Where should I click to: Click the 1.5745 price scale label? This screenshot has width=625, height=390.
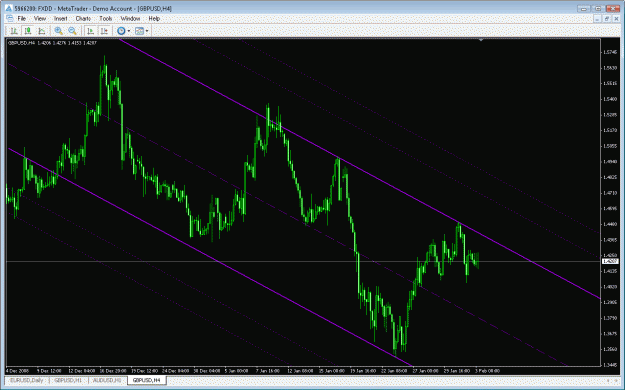click(x=610, y=52)
